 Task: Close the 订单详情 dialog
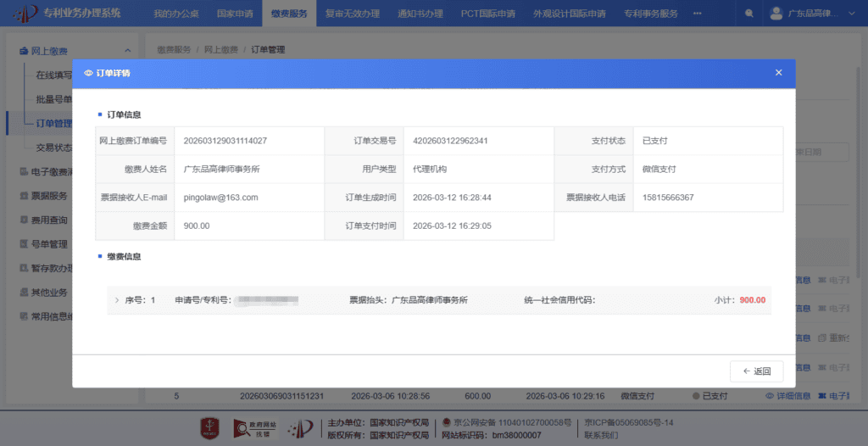(x=778, y=73)
